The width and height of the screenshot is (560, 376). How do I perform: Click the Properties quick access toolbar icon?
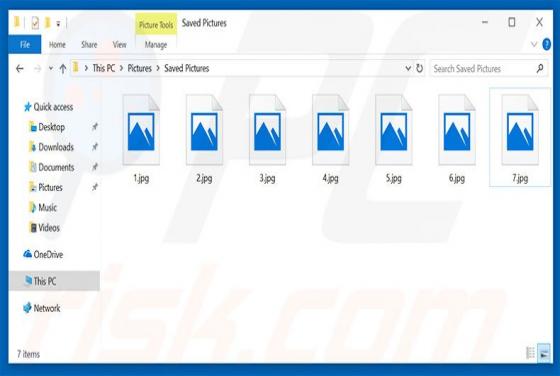(x=35, y=23)
